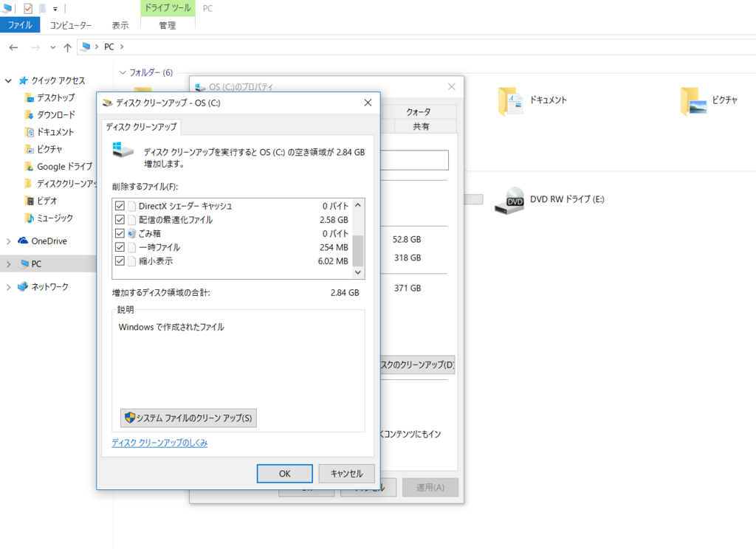The width and height of the screenshot is (756, 549).
Task: Click the ピクチャ icon in sidebar
Action: point(30,149)
